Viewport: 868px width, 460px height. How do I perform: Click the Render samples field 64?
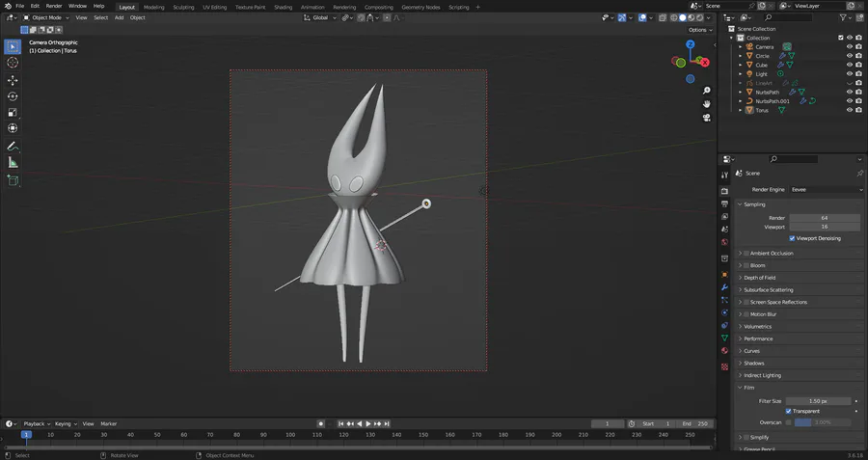[825, 218]
